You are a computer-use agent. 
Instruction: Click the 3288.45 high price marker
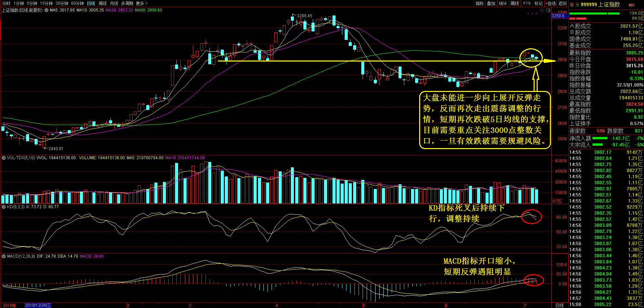click(x=304, y=16)
